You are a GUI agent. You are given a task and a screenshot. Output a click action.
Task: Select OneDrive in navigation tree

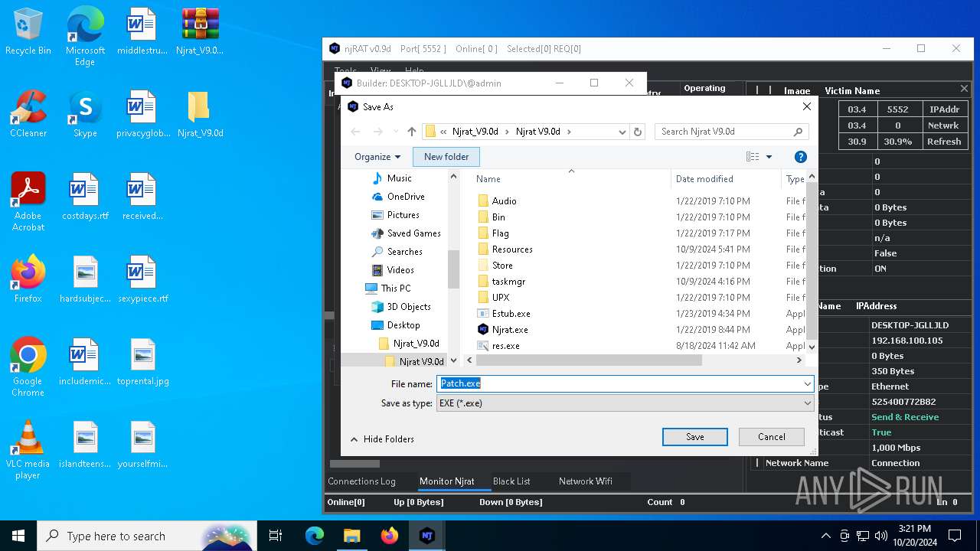406,197
